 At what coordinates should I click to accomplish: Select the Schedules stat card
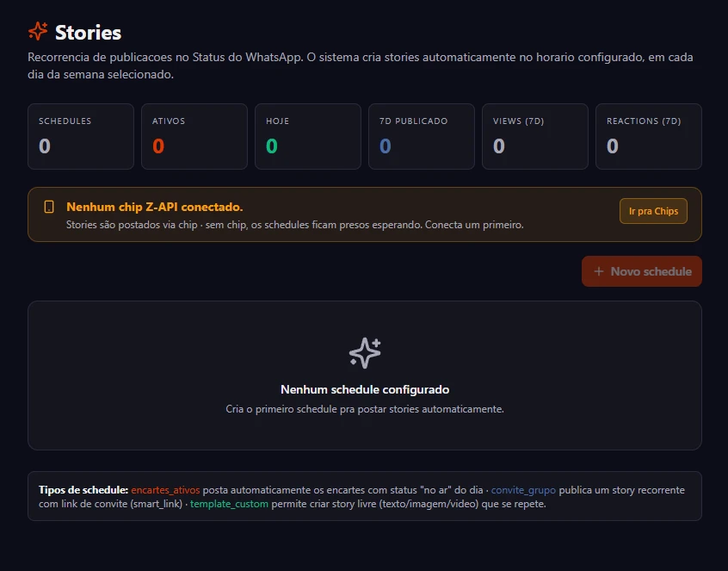point(81,136)
